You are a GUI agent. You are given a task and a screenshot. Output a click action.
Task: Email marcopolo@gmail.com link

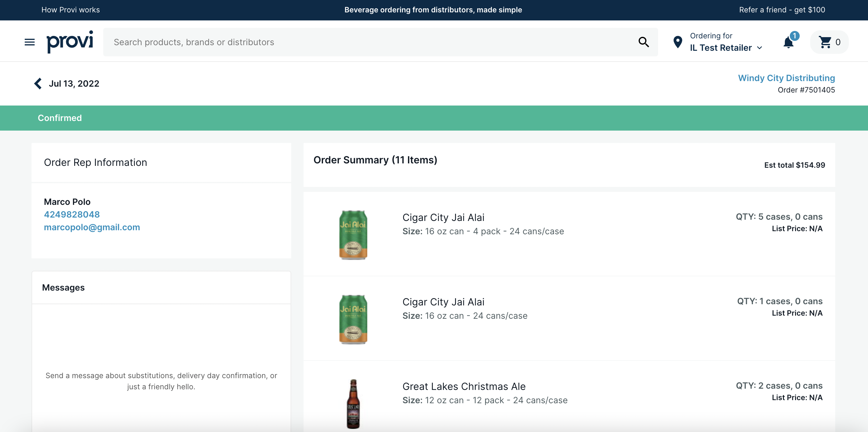(x=92, y=227)
